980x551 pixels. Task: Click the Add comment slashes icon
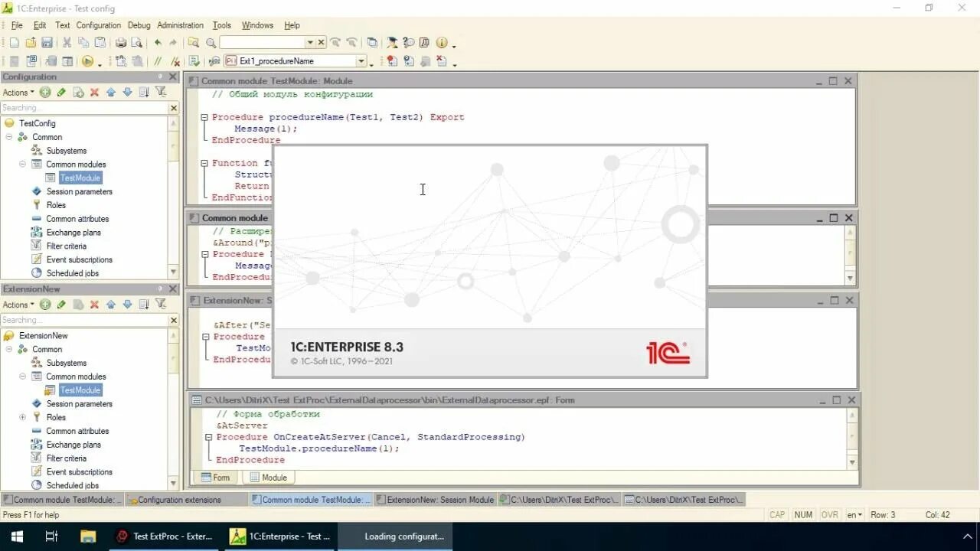tap(157, 61)
